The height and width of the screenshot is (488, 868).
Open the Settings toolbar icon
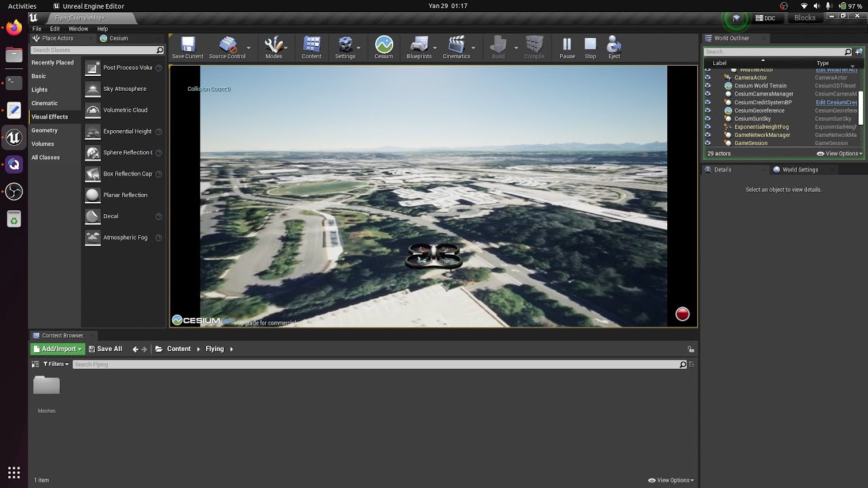(x=345, y=47)
